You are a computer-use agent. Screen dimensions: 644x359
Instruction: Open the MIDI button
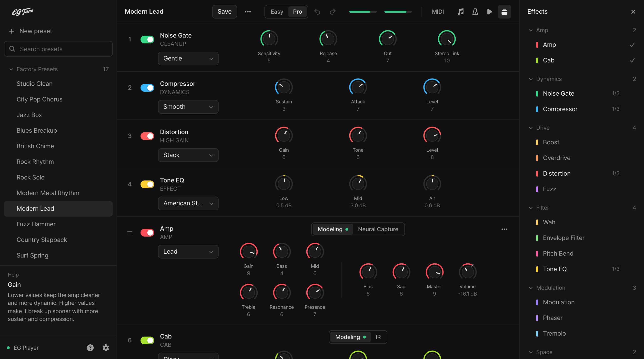pos(438,12)
